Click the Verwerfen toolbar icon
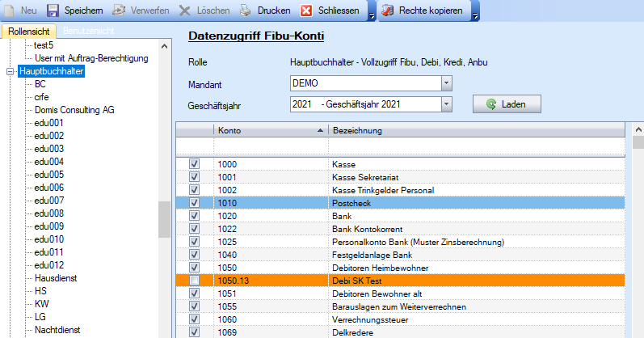Screen dimensions: 644x338 (x=119, y=11)
